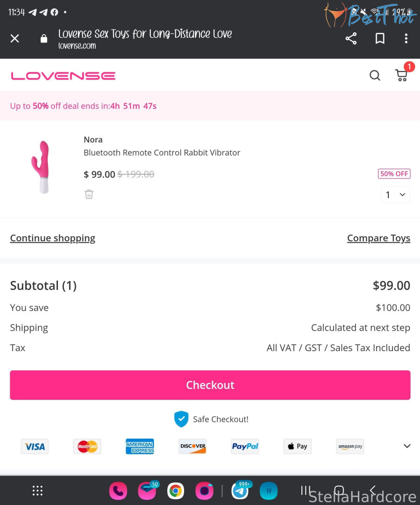Open the site search icon
This screenshot has height=505, width=420.
[x=375, y=75]
